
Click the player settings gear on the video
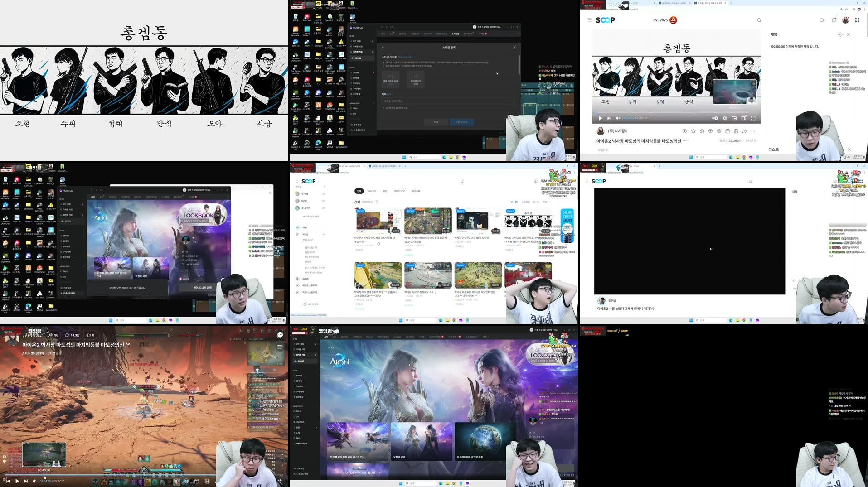click(725, 118)
